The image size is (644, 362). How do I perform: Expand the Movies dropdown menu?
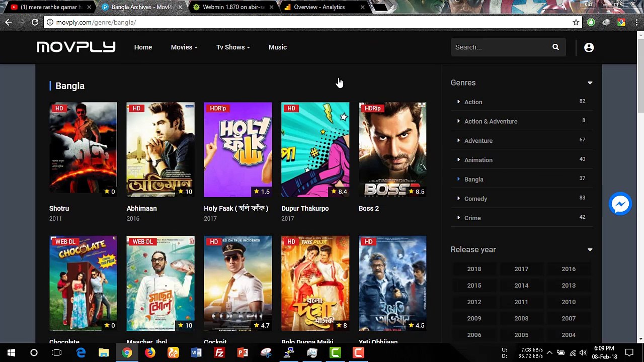tap(184, 47)
